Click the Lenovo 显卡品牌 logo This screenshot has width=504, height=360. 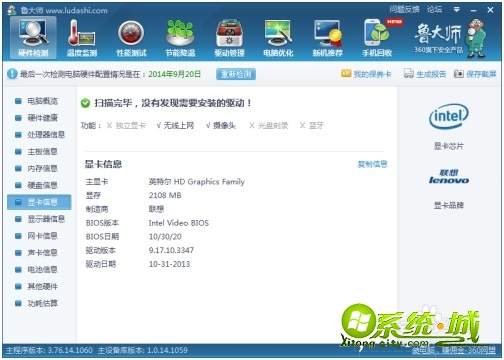click(449, 177)
